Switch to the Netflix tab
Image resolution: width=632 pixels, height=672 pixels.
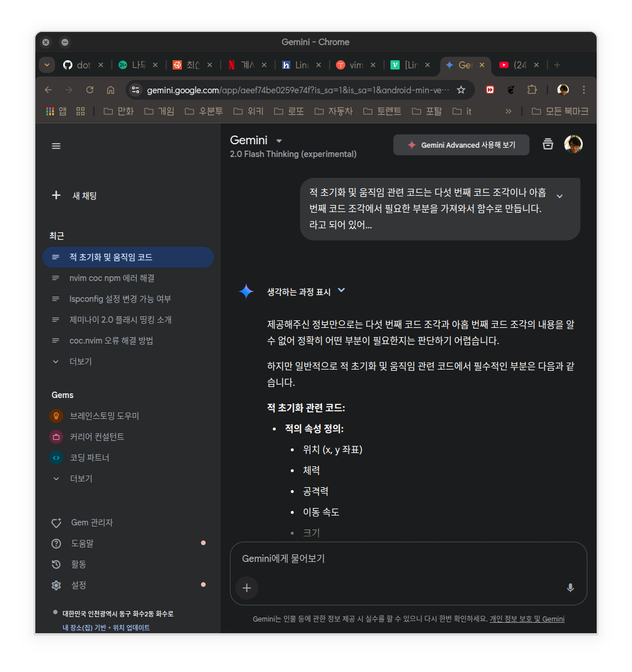click(x=241, y=65)
